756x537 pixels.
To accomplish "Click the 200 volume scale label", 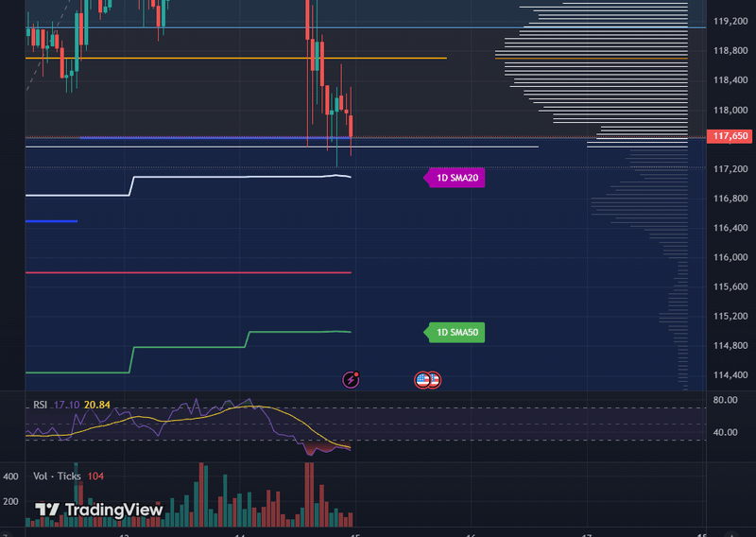I will [10, 502].
